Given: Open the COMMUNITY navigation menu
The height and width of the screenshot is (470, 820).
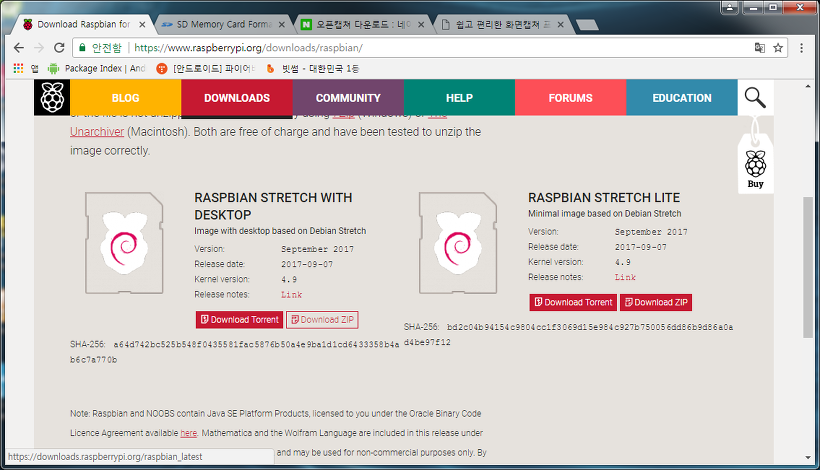Looking at the screenshot, I should 348,98.
